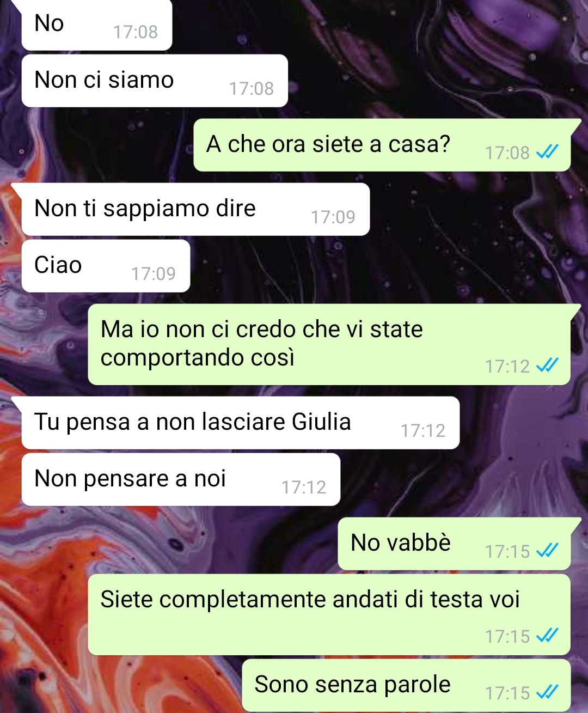
Task: Tap the read ticks on 'Siete completamente andati di testa voi'
Action: 547,636
